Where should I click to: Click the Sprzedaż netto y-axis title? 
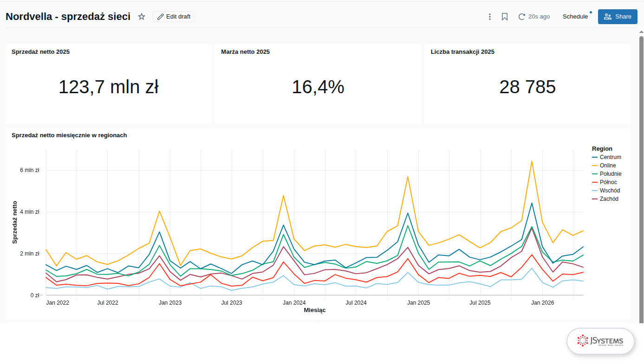point(15,223)
